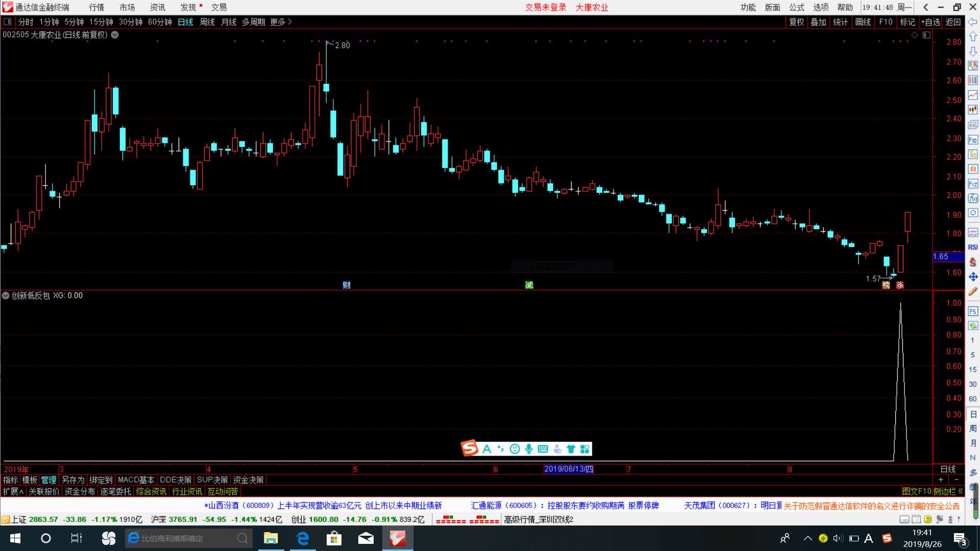Click the candlestick chart icon in sidebar

(x=973, y=110)
